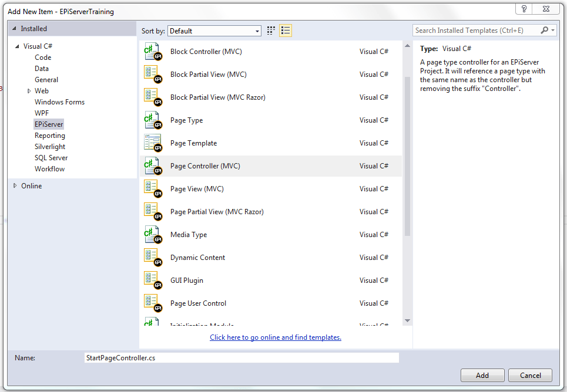The width and height of the screenshot is (567, 392).
Task: Select the EPiServer category
Action: [49, 124]
